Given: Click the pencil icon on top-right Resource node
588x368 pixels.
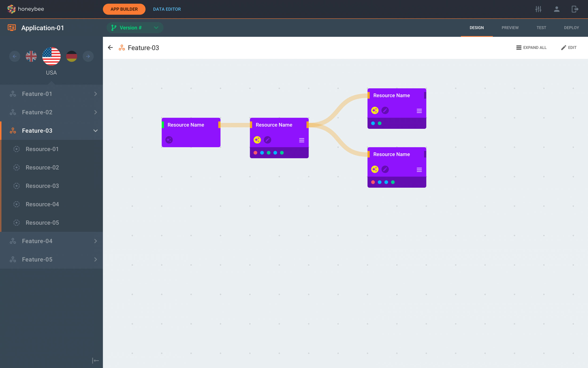Looking at the screenshot, I should (385, 110).
